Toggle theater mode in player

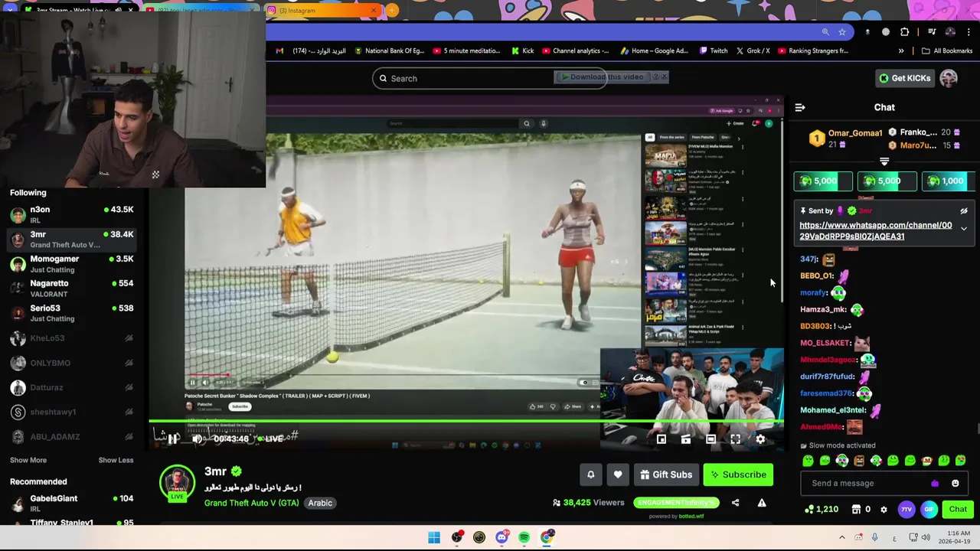tap(710, 439)
